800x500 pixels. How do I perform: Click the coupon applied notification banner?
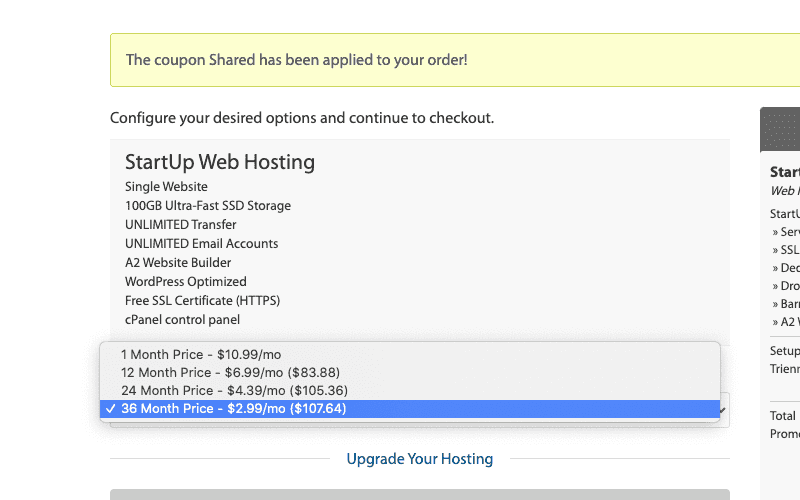[455, 60]
